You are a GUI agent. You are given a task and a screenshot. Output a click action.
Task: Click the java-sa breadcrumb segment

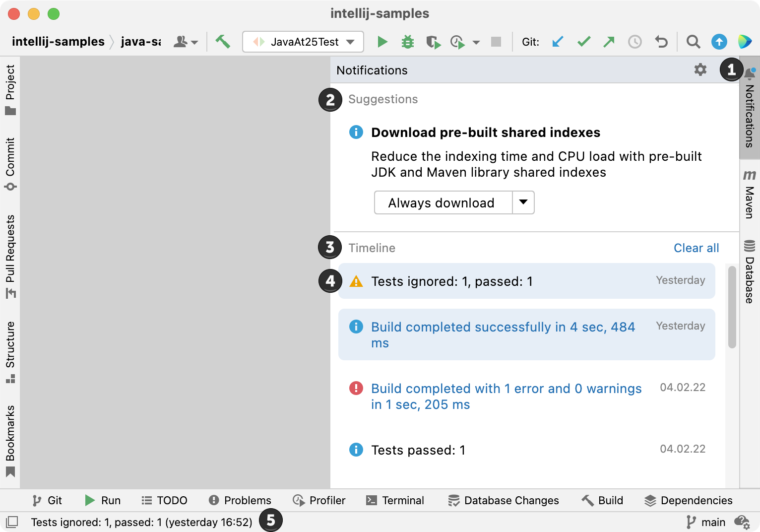point(141,42)
